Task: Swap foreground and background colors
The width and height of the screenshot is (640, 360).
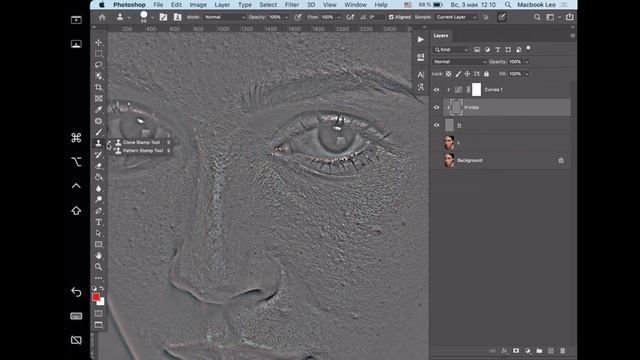Action: [102, 288]
